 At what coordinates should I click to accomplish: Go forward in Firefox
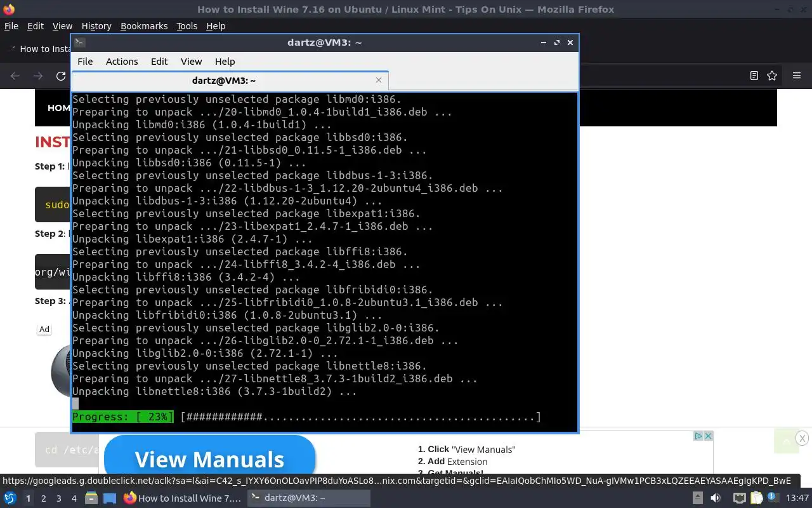[38, 76]
